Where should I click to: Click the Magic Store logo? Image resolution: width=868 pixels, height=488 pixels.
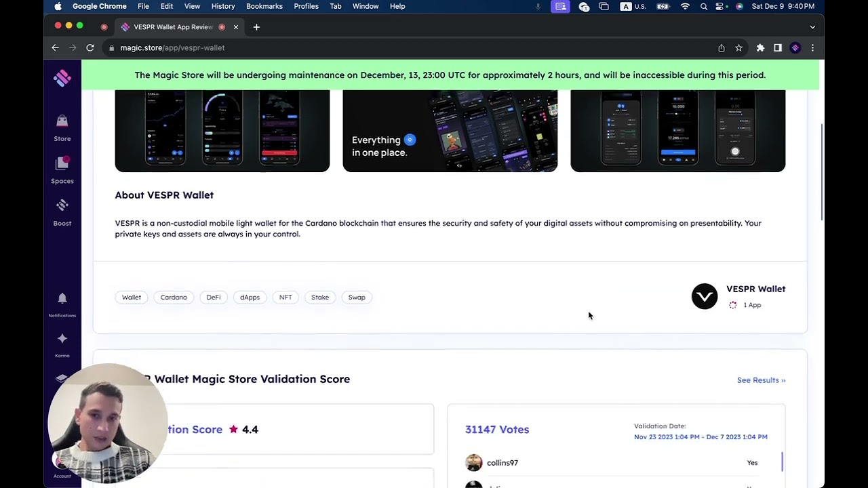click(x=62, y=79)
